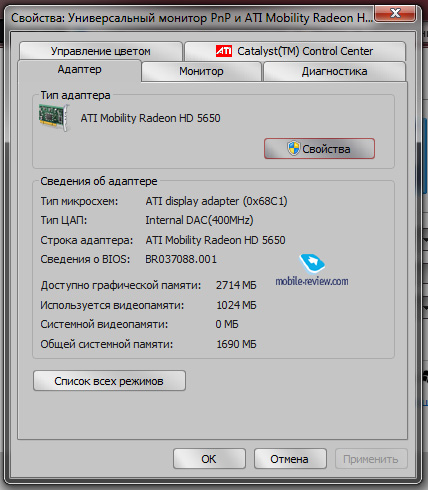The image size is (428, 490).
Task: Click shared system memory value 1690 МБ
Action: [x=236, y=344]
